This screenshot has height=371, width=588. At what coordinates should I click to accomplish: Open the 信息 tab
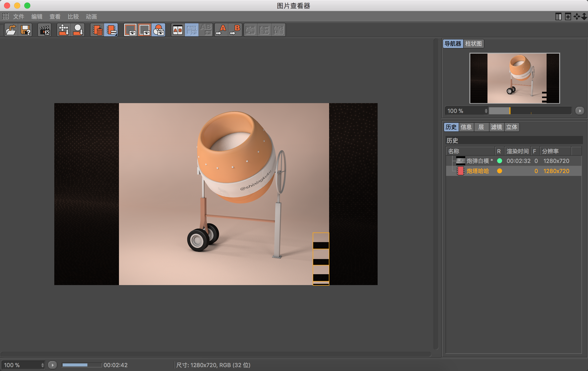click(x=466, y=127)
